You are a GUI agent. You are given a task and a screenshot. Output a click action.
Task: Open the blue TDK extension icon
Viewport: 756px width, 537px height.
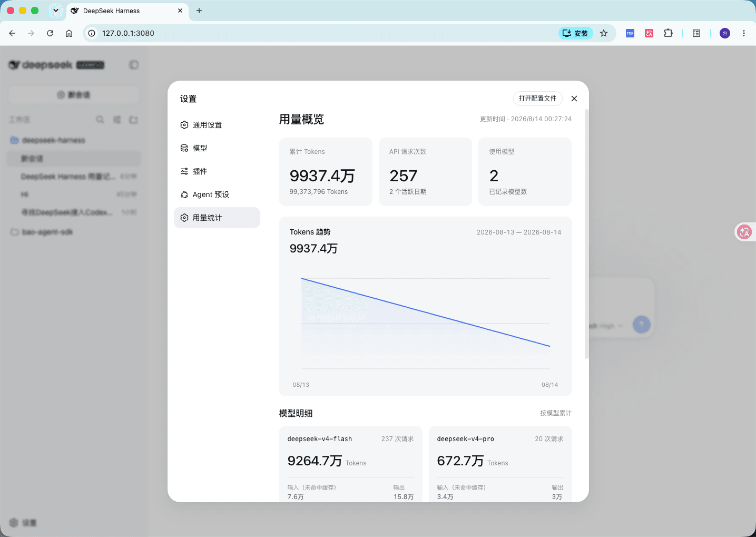point(630,33)
